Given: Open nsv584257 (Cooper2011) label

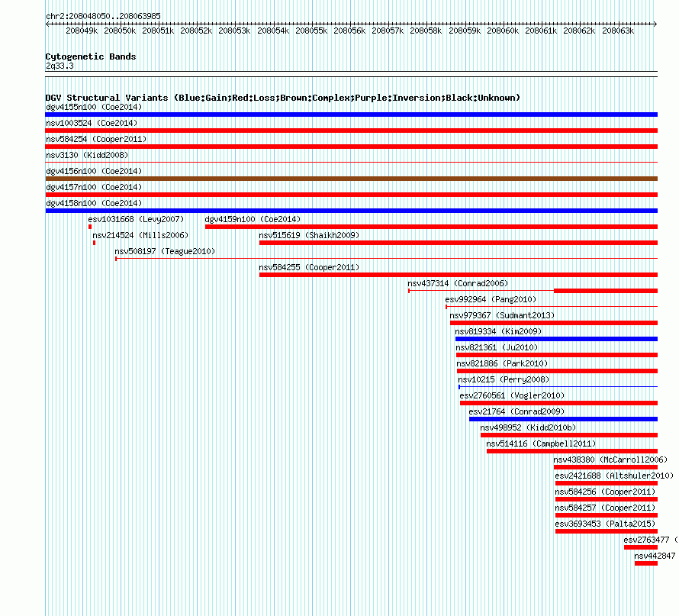Looking at the screenshot, I should coord(606,508).
